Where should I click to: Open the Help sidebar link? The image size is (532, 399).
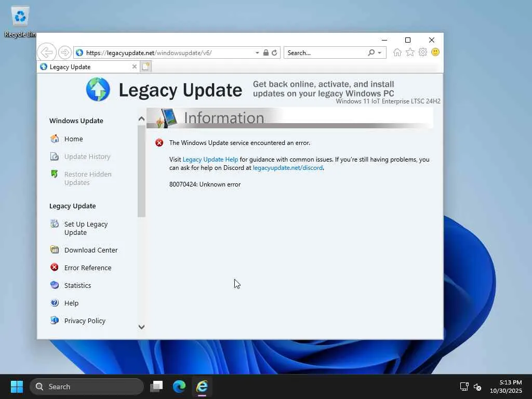click(71, 303)
